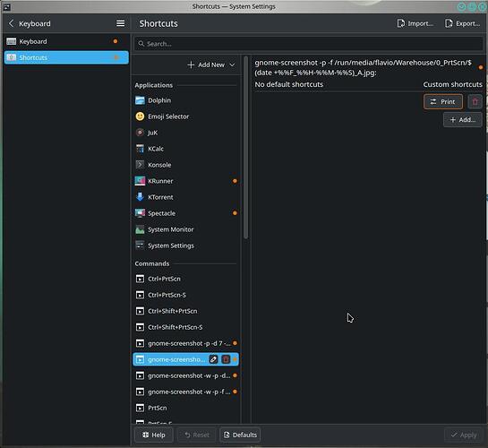Click the Import... button
The width and height of the screenshot is (488, 448).
tap(415, 23)
